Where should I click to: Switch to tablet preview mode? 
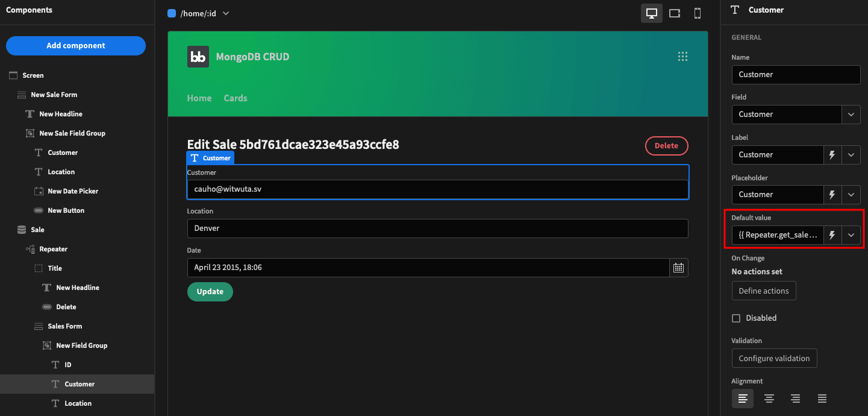[x=675, y=13]
